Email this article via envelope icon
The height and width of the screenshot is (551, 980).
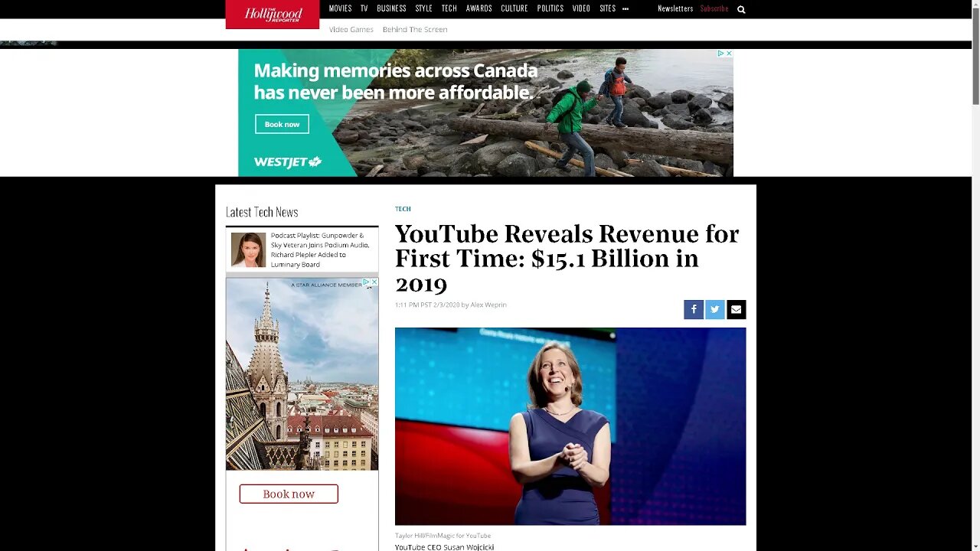tap(737, 309)
